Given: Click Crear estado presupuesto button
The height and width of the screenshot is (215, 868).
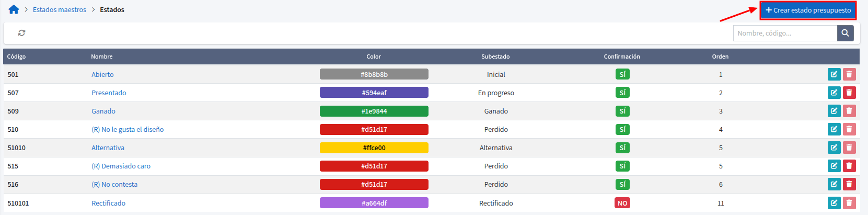Looking at the screenshot, I should click(808, 10).
